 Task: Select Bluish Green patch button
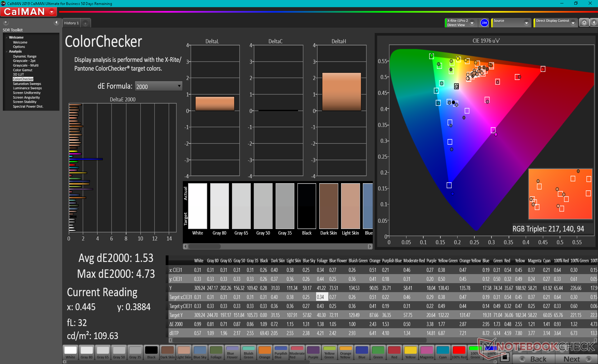[249, 352]
